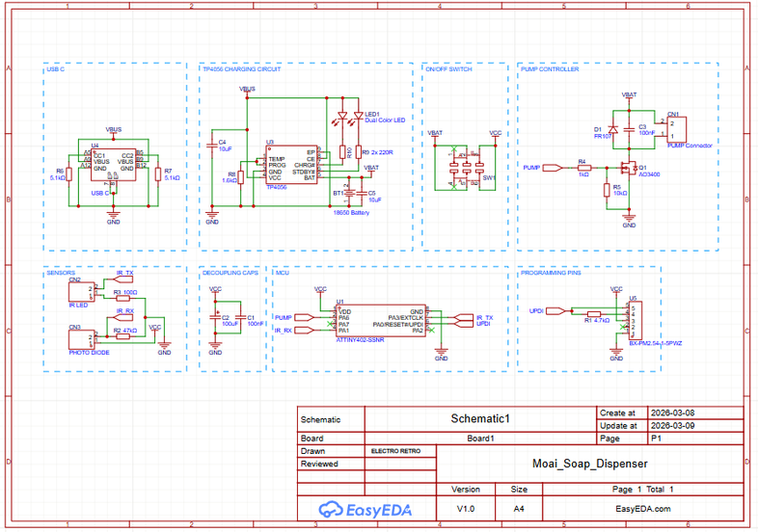The height and width of the screenshot is (532, 758).
Task: Select capacitor C3 100nF symbol
Action: [629, 129]
